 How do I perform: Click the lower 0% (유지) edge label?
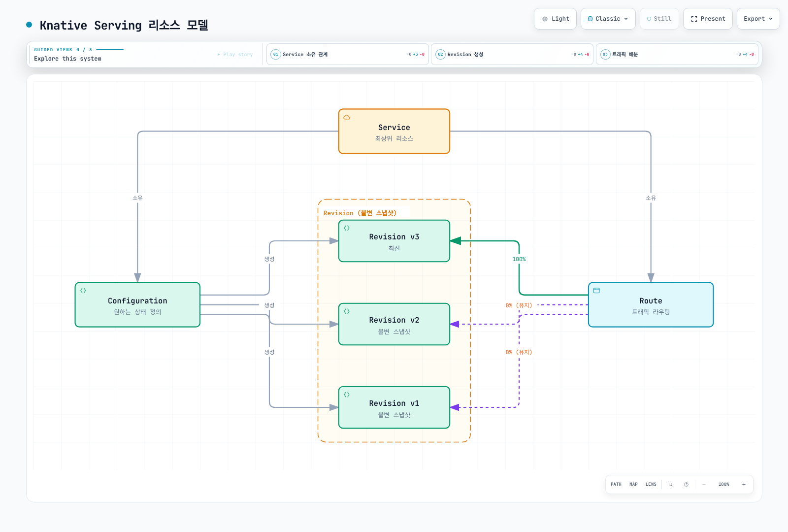pos(519,352)
